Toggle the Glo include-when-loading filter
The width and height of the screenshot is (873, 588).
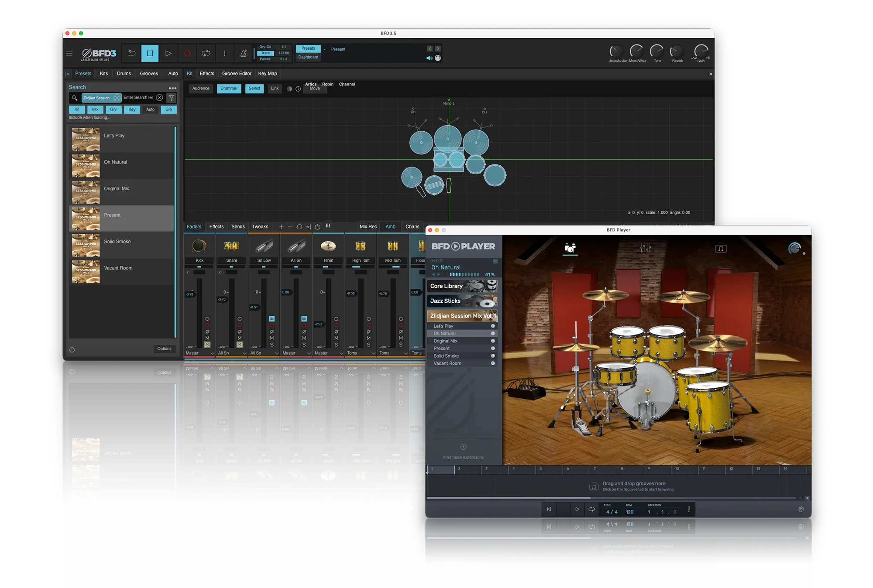pyautogui.click(x=168, y=109)
